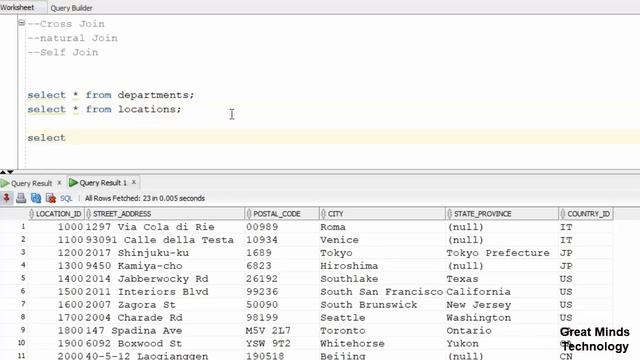
Task: Click the delete row red icon
Action: (x=51, y=198)
